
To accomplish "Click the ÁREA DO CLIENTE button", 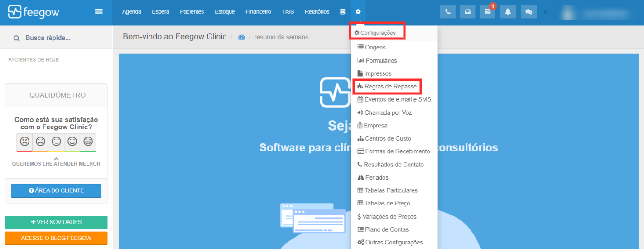I will 56,190.
